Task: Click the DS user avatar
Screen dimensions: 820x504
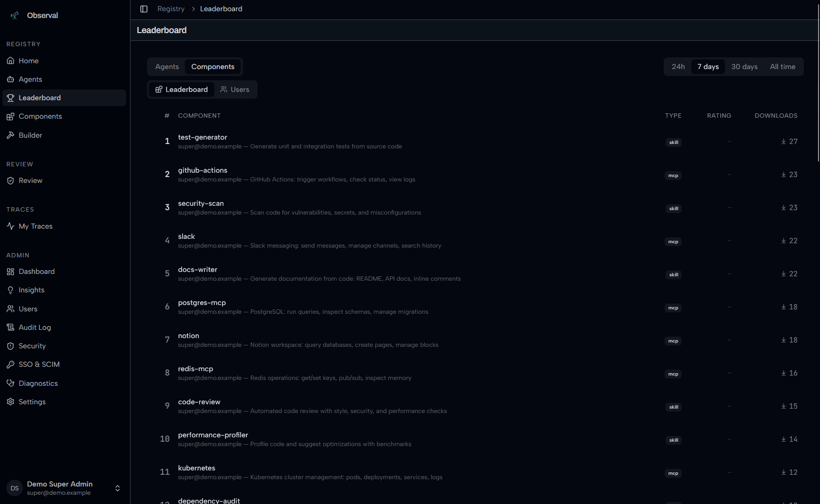Action: [15, 488]
